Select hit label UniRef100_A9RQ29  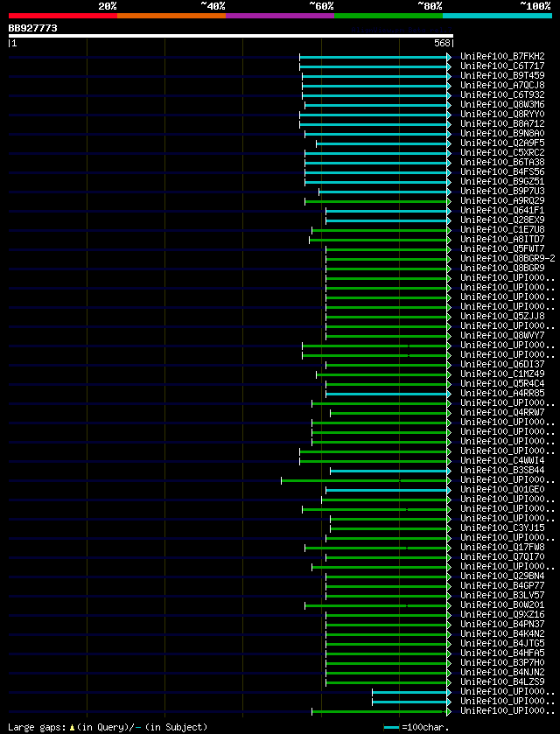(502, 201)
